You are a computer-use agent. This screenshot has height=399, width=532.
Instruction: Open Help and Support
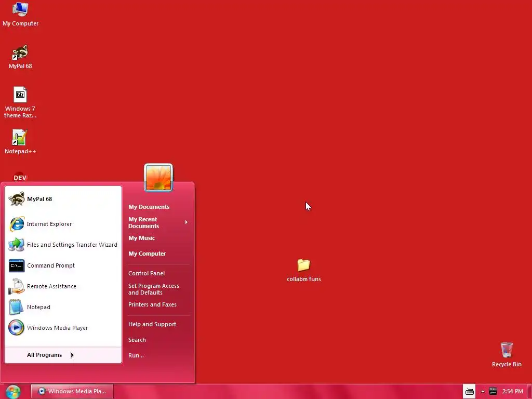pyautogui.click(x=152, y=324)
